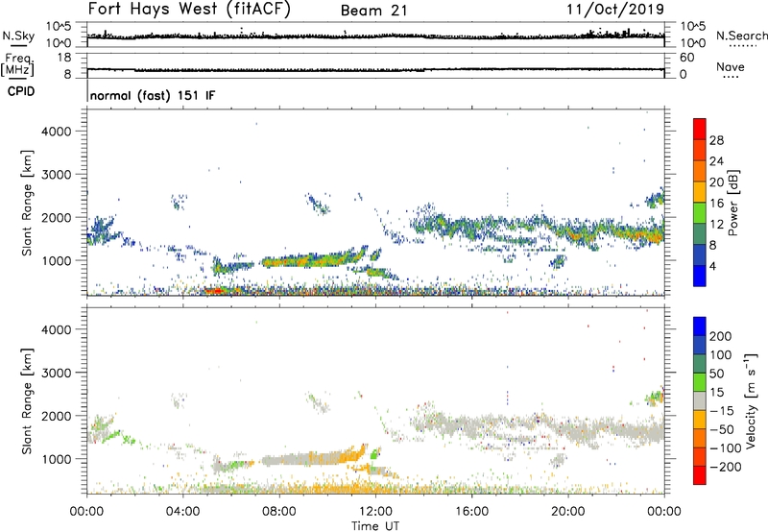Click the '200' Velocity colorbar tick
This screenshot has width=768, height=532.
pos(721,336)
